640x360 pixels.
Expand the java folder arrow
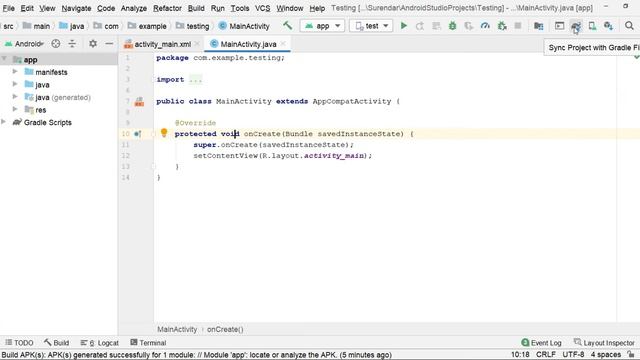[15, 84]
